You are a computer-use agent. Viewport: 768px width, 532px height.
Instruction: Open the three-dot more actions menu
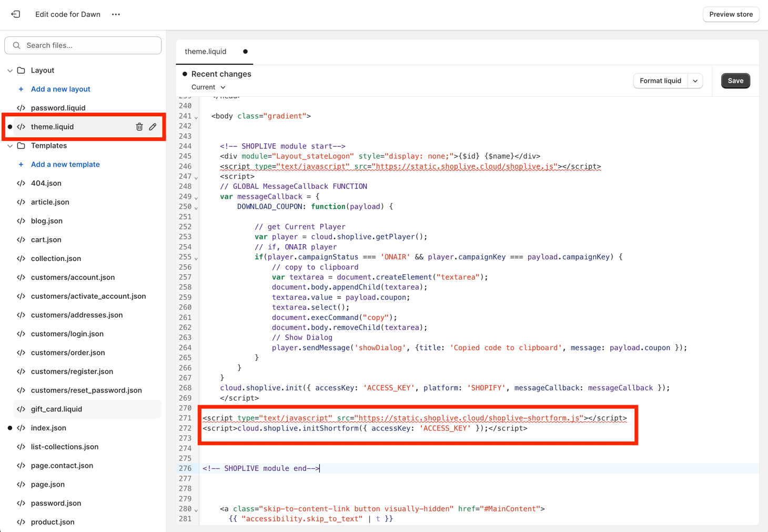pos(116,14)
